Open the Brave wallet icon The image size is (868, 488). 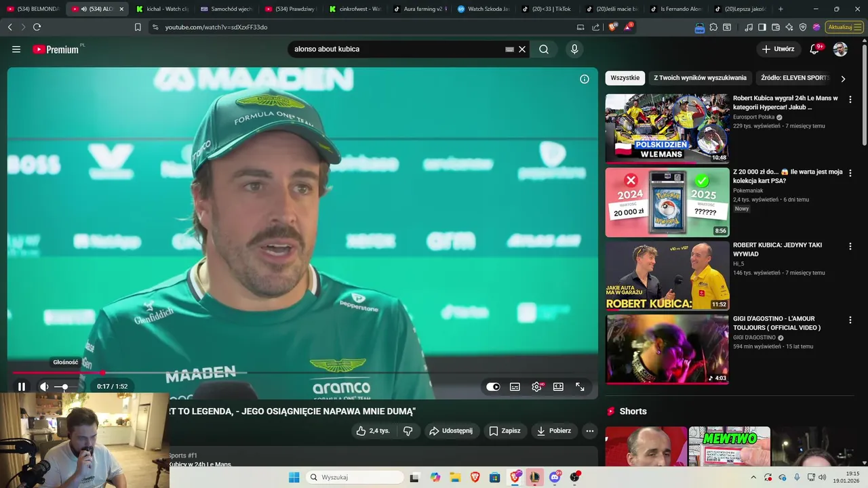pos(776,27)
